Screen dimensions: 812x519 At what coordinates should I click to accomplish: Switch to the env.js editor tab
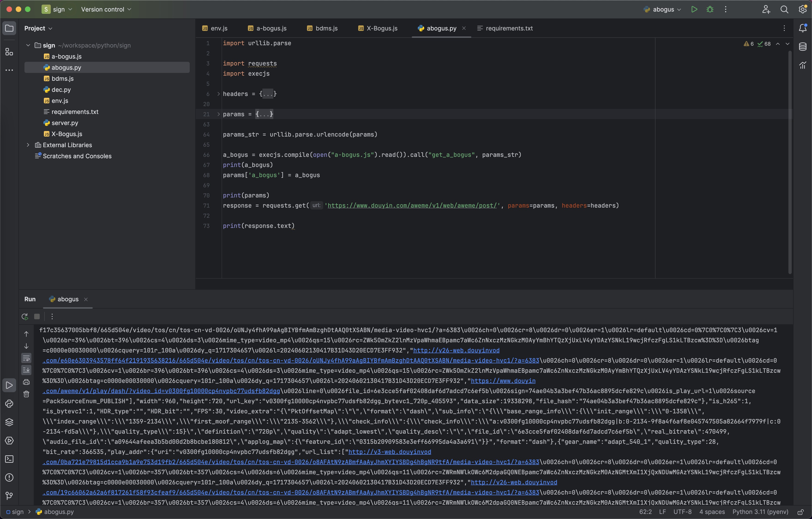[215, 28]
